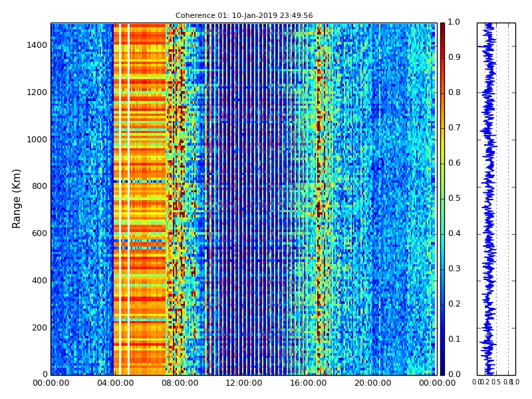Screen dimensions: 532x399
Task: Click the plot title 'Coherence 01: 10-Jan-2019 23:49:56'
Action: click(244, 15)
